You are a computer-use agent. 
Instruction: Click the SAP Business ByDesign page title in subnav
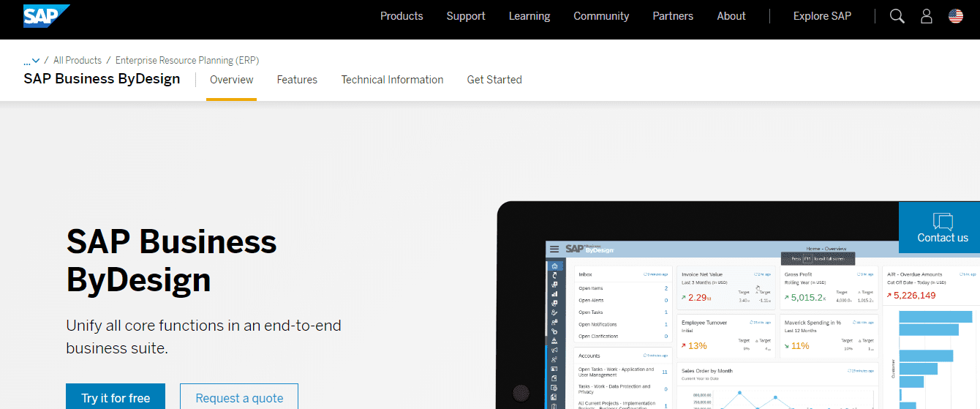[x=102, y=79]
